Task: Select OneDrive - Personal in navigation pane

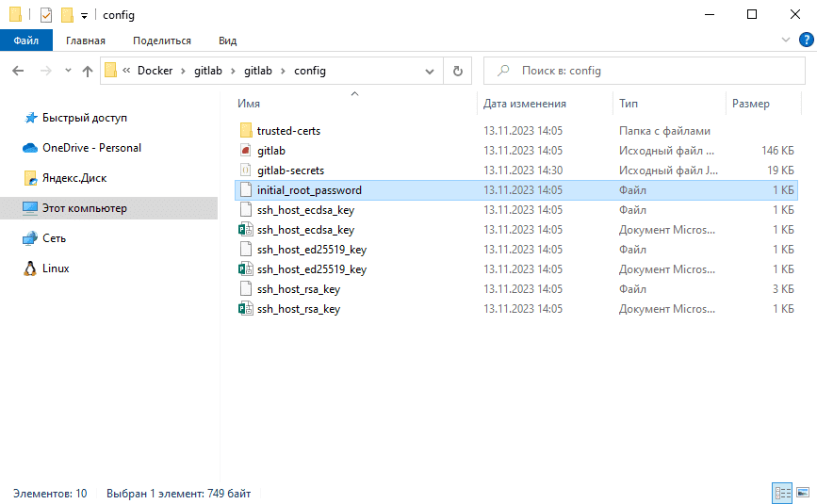Action: [x=91, y=148]
